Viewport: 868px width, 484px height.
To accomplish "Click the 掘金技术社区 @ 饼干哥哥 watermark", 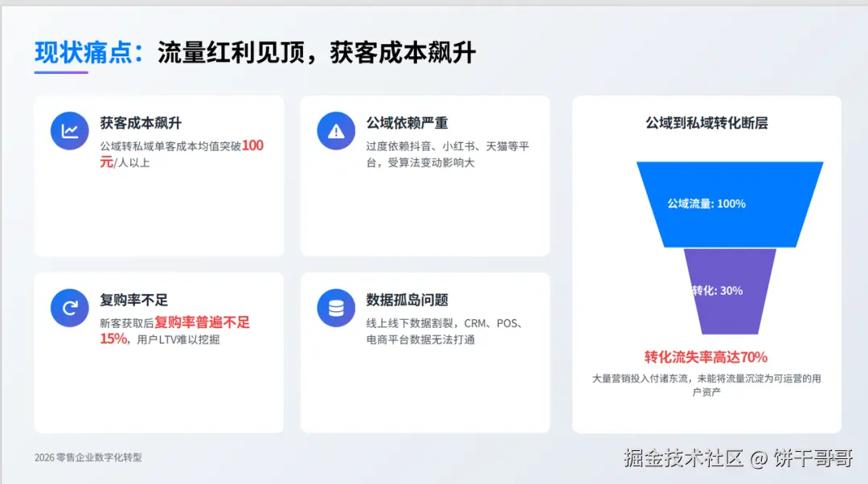I will [739, 458].
